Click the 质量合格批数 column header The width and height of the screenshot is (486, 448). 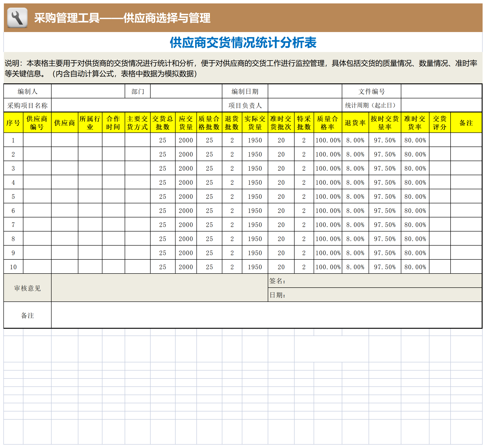tap(209, 123)
